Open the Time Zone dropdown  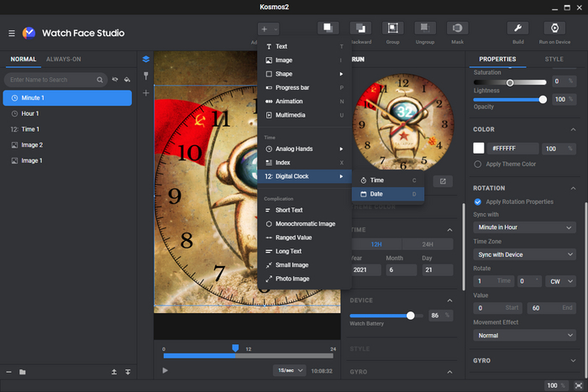pyautogui.click(x=523, y=254)
